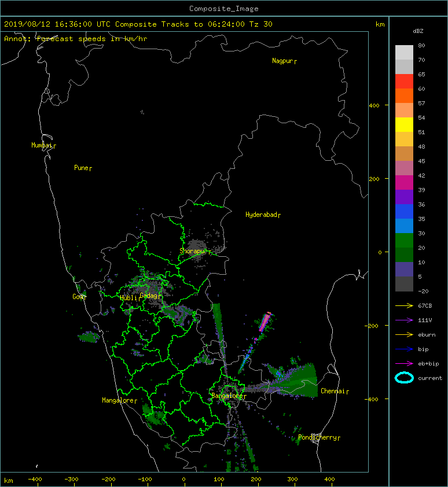Select the Gadag label
The width and height of the screenshot is (448, 487).
click(x=149, y=296)
